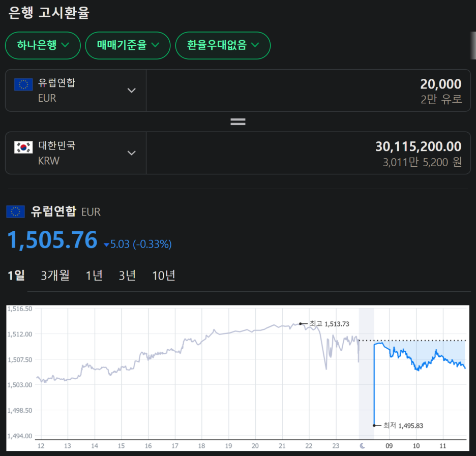Click the 20,000 euro amount field
The width and height of the screenshot is (476, 456).
308,90
